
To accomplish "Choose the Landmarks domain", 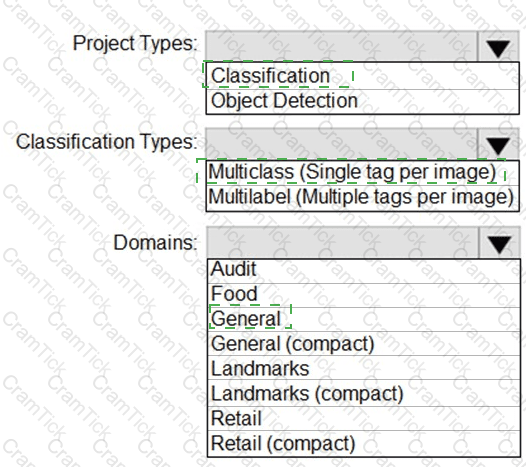I will [x=364, y=368].
